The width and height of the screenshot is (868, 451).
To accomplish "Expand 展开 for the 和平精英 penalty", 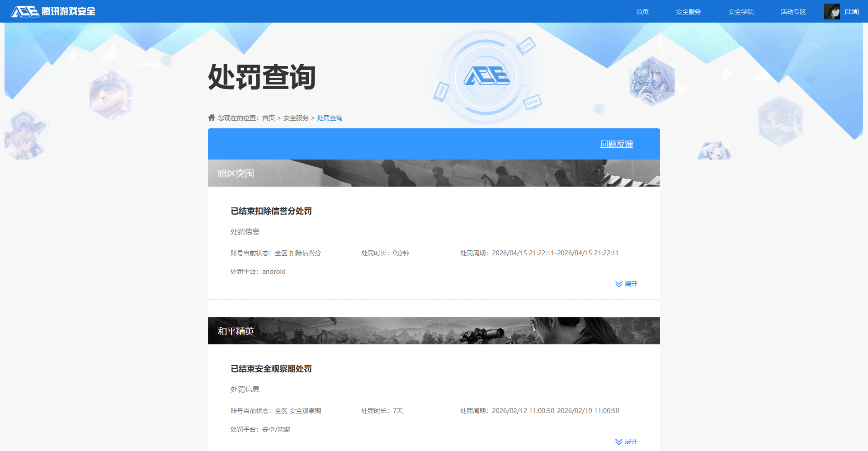I will point(626,442).
